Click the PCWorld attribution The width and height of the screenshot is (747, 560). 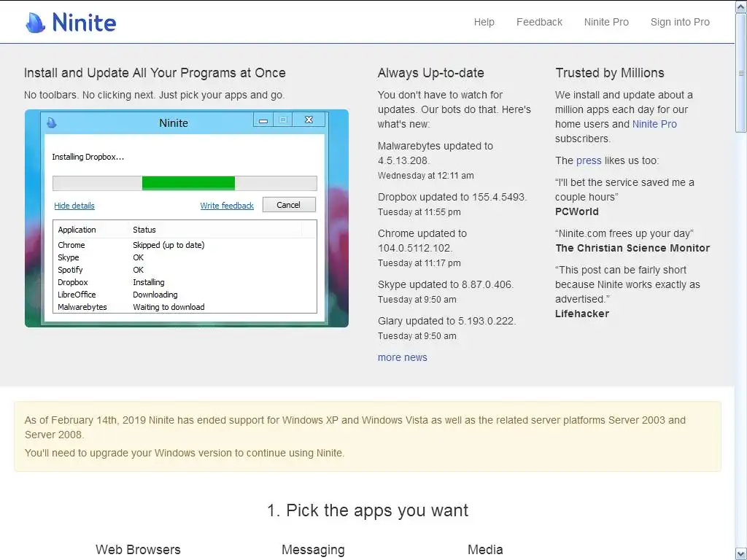[577, 211]
